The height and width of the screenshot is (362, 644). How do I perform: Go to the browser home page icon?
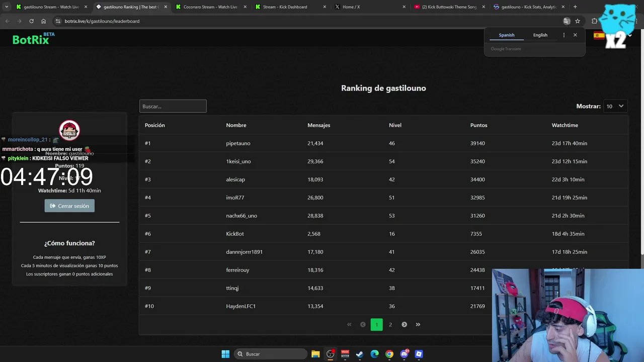43,21
